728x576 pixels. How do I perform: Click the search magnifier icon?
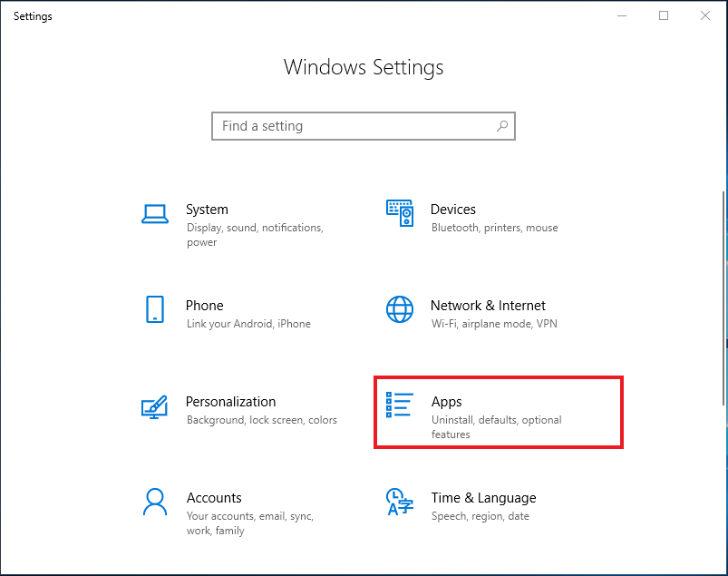pyautogui.click(x=502, y=126)
